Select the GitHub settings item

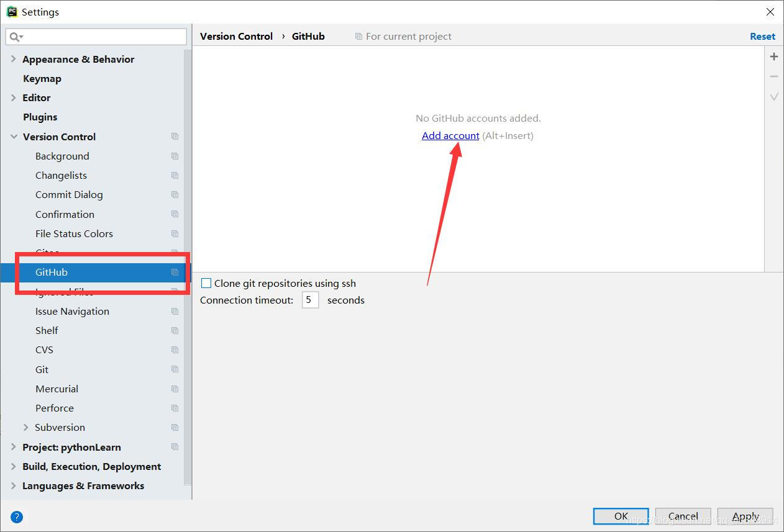pyautogui.click(x=52, y=272)
